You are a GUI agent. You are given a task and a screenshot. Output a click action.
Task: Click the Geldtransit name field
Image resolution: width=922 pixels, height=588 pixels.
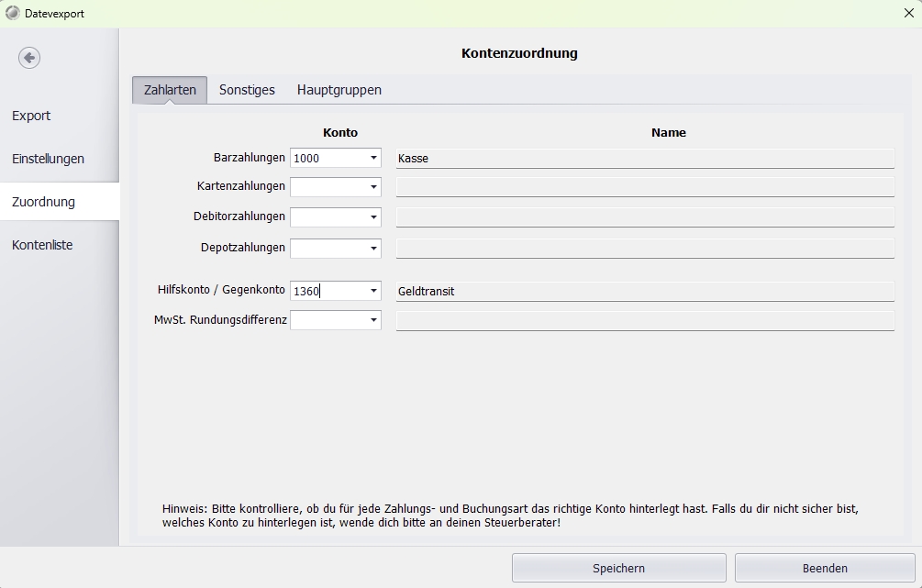[644, 291]
